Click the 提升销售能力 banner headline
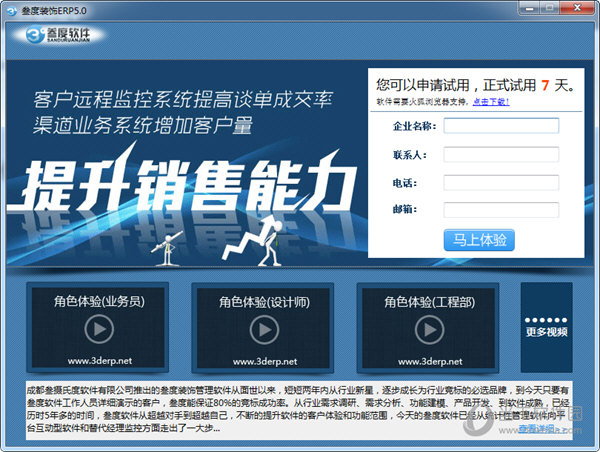600x452 pixels. (188, 184)
